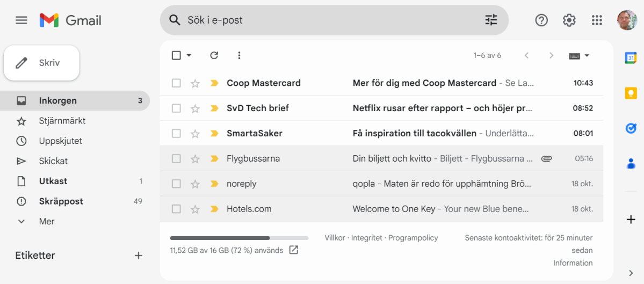Open Skickat folder
The width and height of the screenshot is (644, 284).
pyautogui.click(x=75, y=161)
